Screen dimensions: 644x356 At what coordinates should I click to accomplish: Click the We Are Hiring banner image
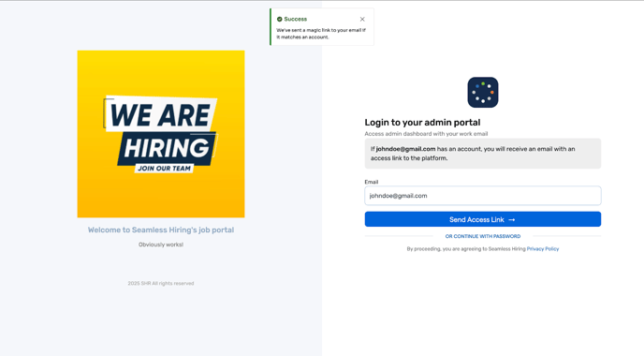(161, 134)
